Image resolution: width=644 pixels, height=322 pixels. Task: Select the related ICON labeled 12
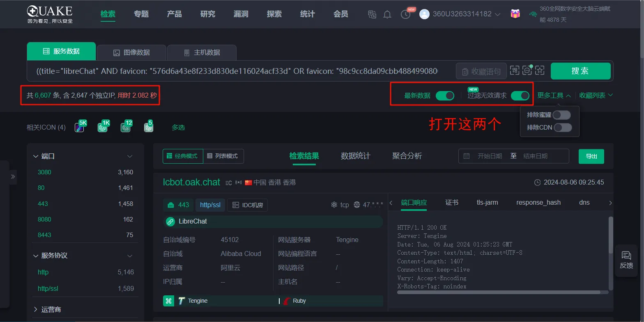126,127
